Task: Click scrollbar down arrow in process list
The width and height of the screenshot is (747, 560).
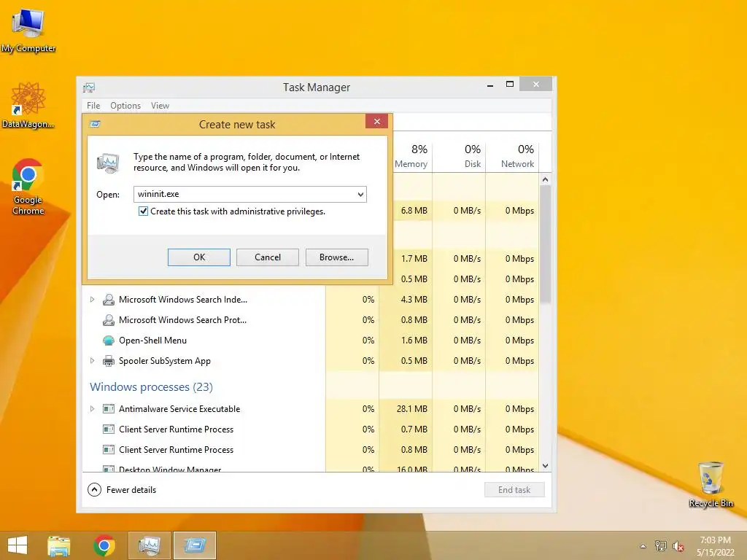Action: pyautogui.click(x=546, y=466)
